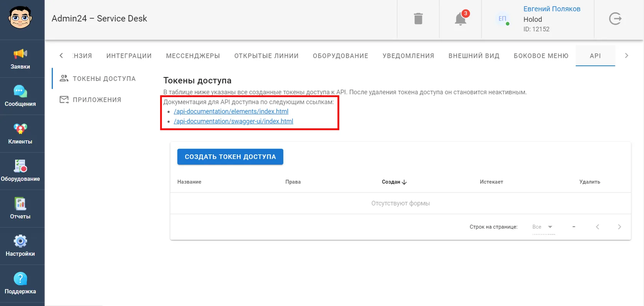The height and width of the screenshot is (306, 644).
Task: Open the trash bin icon
Action: point(418,19)
